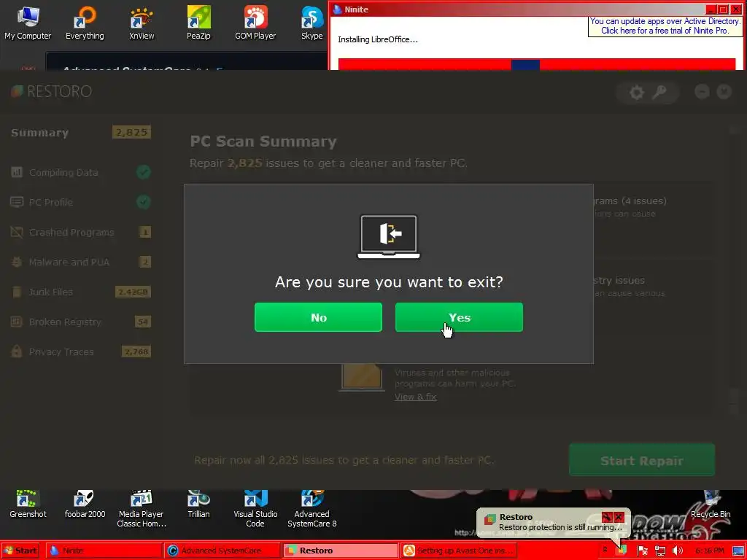Open PC Profile in Restoro sidebar
747x560 pixels.
click(80, 203)
